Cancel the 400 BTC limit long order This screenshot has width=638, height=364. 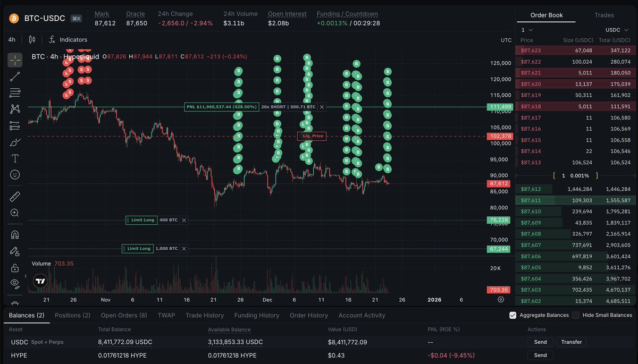184,220
